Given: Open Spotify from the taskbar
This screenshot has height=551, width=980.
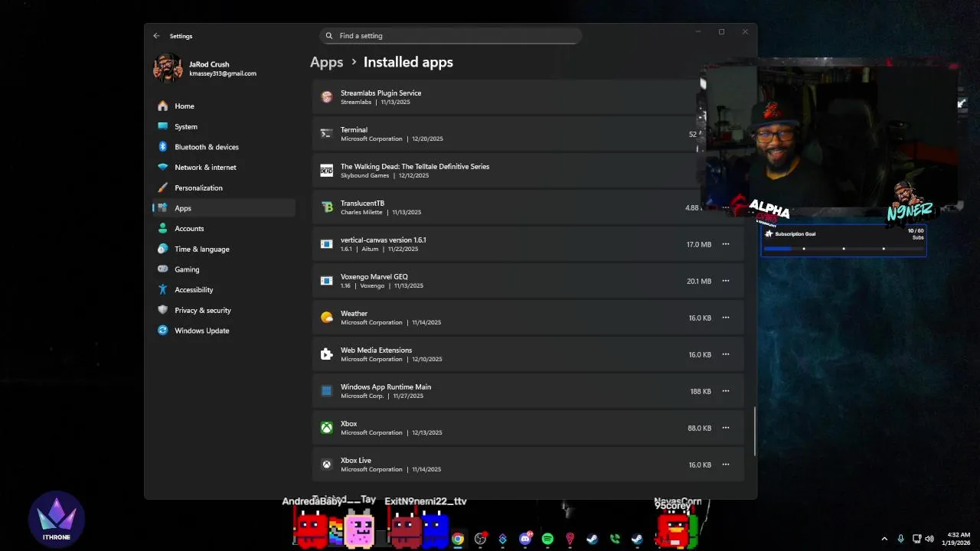Looking at the screenshot, I should tap(547, 539).
